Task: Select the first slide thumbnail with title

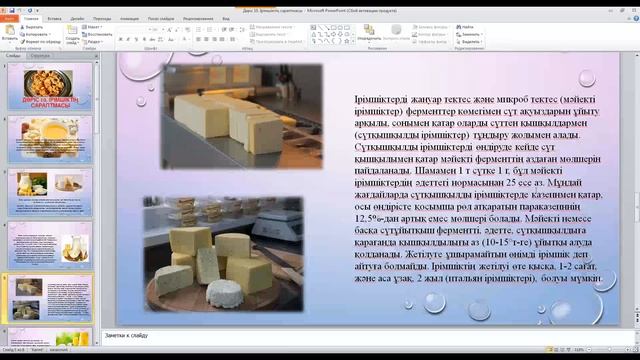Action: (x=50, y=87)
